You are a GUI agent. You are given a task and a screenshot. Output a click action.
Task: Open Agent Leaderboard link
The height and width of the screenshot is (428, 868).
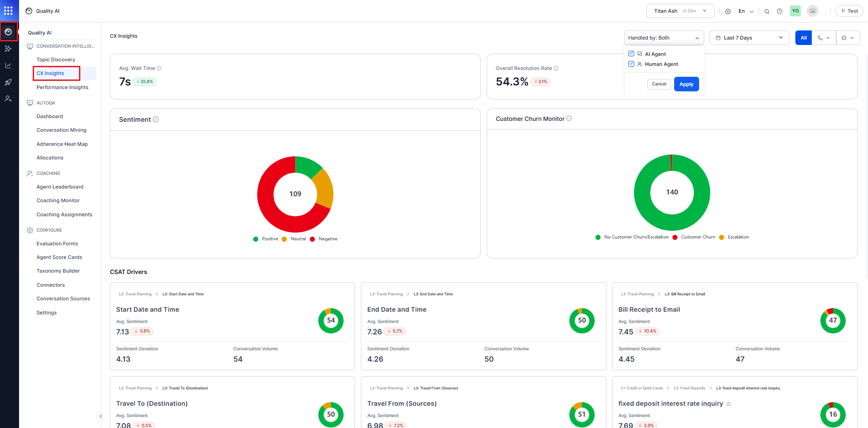[60, 187]
